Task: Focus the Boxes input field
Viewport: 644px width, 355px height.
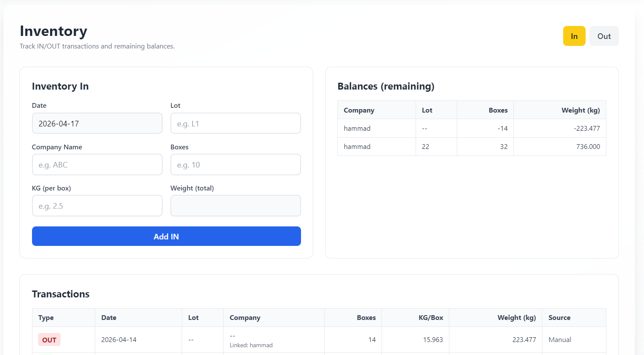Action: tap(236, 165)
